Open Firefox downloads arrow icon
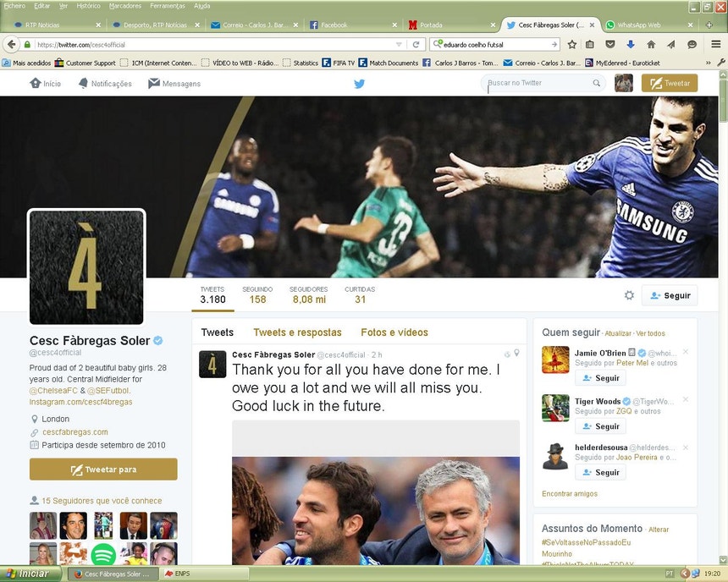This screenshot has width=728, height=582. [631, 44]
